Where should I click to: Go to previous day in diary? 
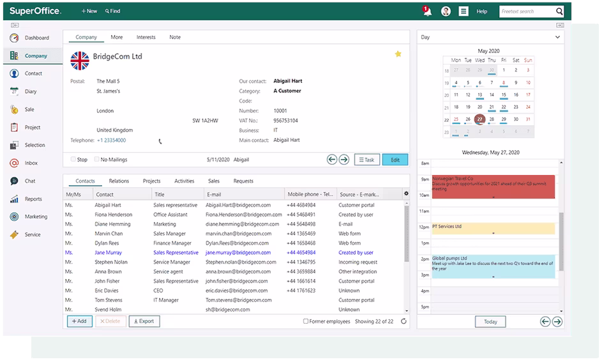(x=545, y=322)
